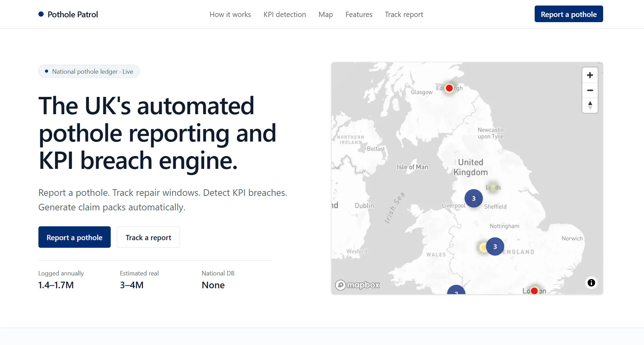Click the Irish Sea map label
644x345 pixels.
tap(394, 208)
